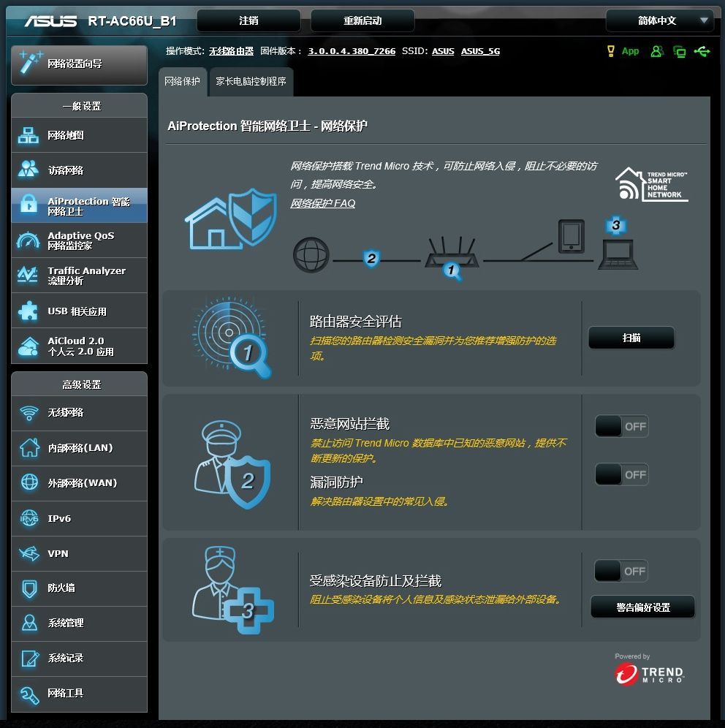Click the 内部网络(LAN) house icon
The height and width of the screenshot is (728, 725).
coord(29,447)
